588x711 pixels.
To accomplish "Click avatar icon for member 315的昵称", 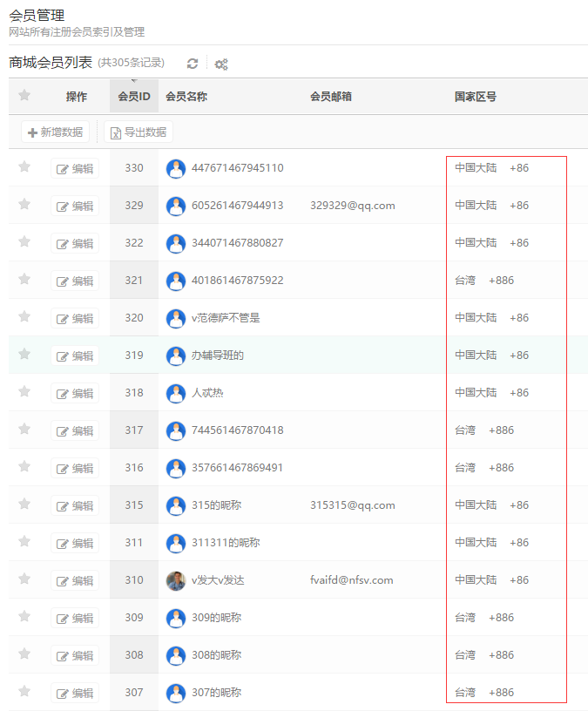I will [x=176, y=505].
